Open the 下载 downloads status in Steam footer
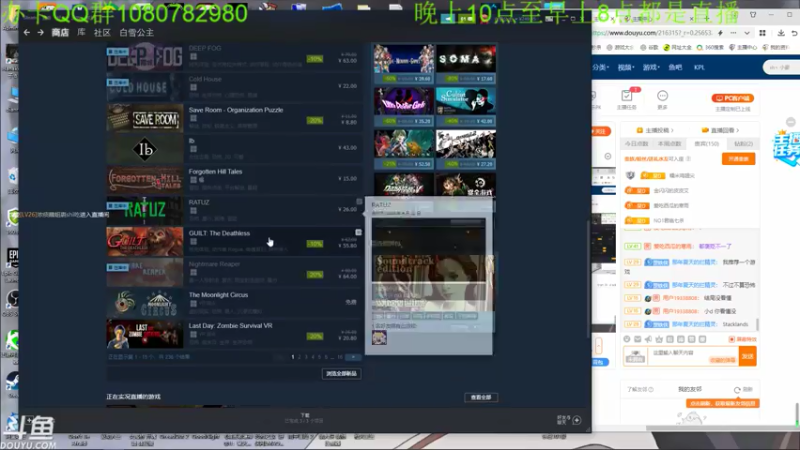800x450 pixels. click(305, 418)
